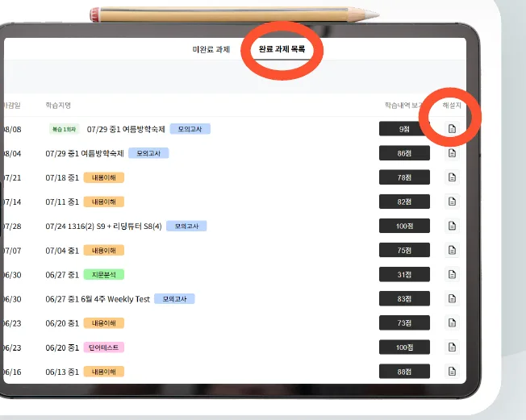The width and height of the screenshot is (526, 420).
Task: Click the 07/14 due date cell
Action: [12, 202]
